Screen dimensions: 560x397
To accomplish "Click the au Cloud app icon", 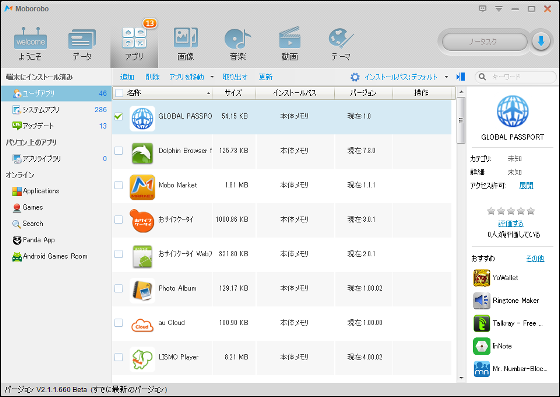I will (142, 325).
